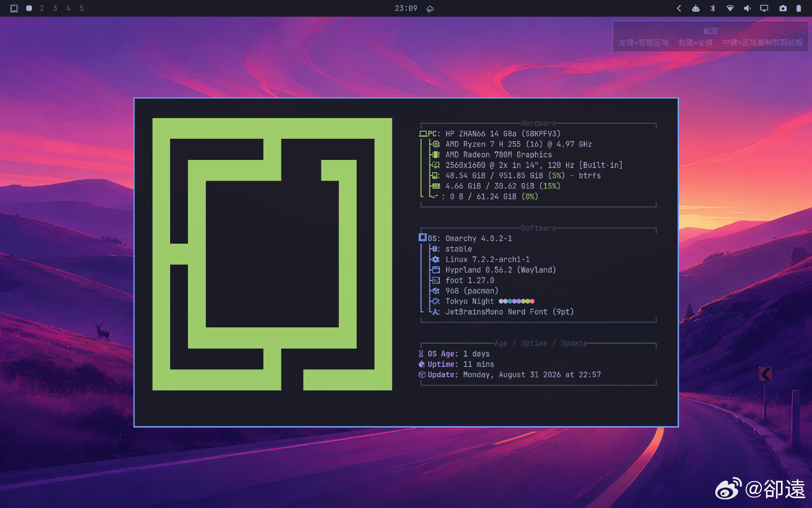Click the 23:09 clock in the bar
Viewport: 812px width, 508px height.
tap(406, 8)
